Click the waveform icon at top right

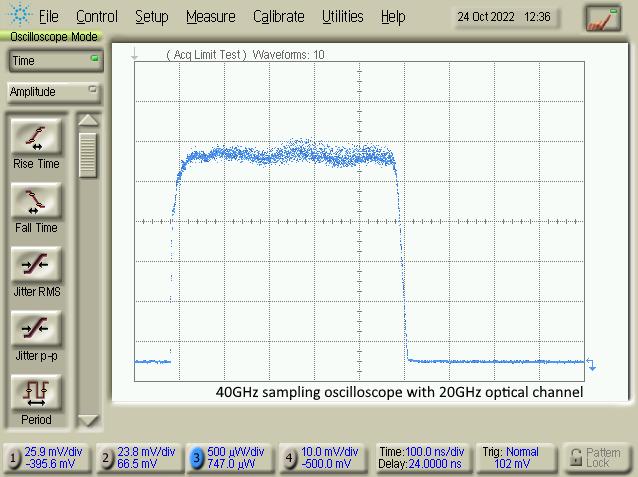click(603, 18)
